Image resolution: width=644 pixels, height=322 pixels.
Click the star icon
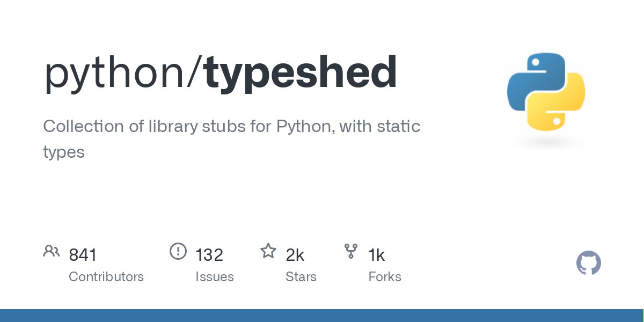coord(268,251)
